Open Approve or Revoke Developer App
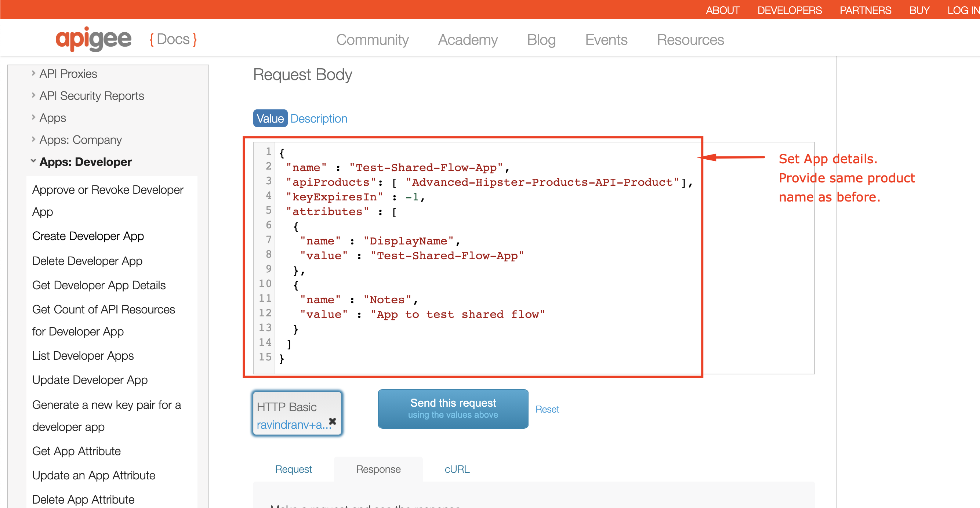The width and height of the screenshot is (980, 508). click(108, 200)
